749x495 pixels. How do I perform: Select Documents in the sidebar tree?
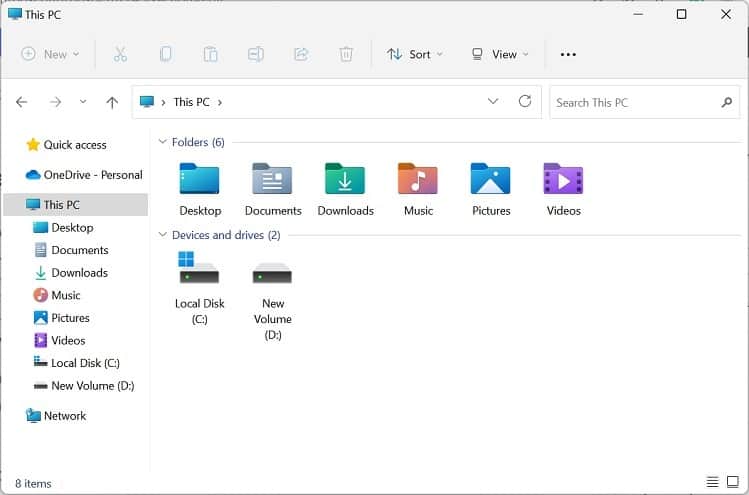[x=71, y=250]
